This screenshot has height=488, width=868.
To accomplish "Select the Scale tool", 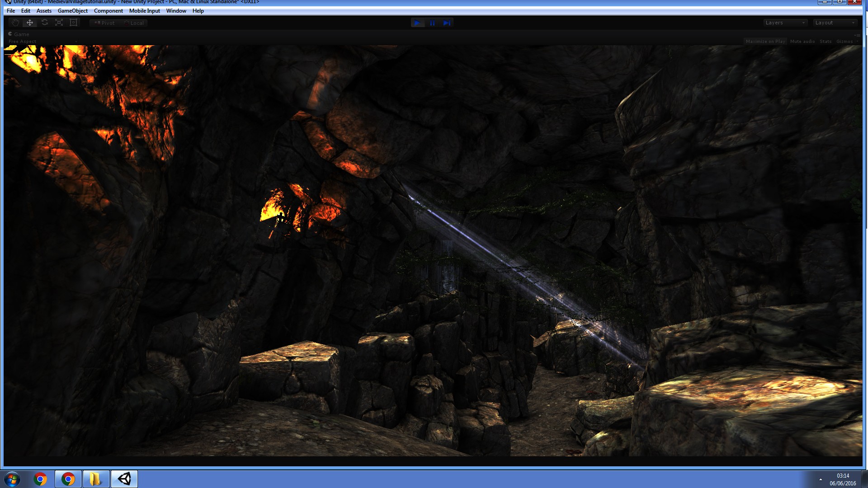I will point(59,23).
